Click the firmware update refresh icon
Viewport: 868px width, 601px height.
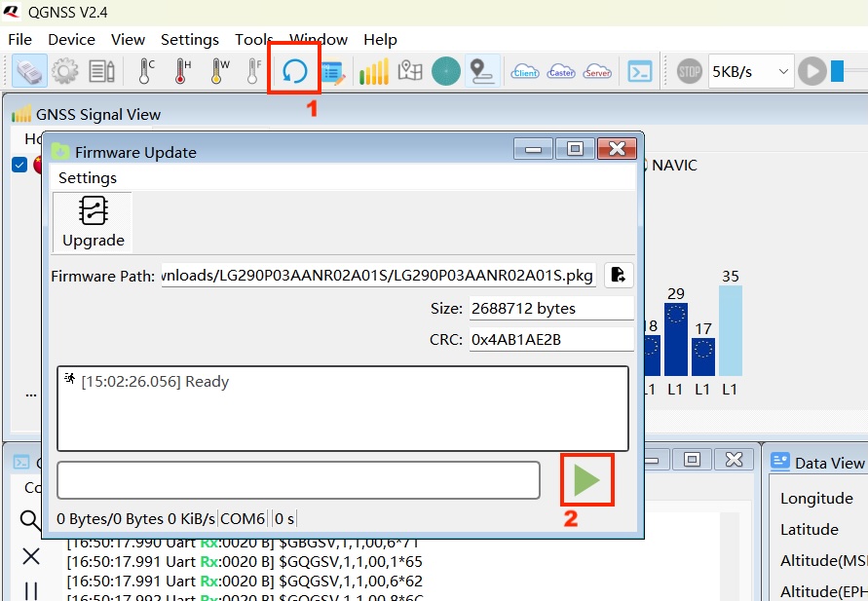pyautogui.click(x=294, y=71)
